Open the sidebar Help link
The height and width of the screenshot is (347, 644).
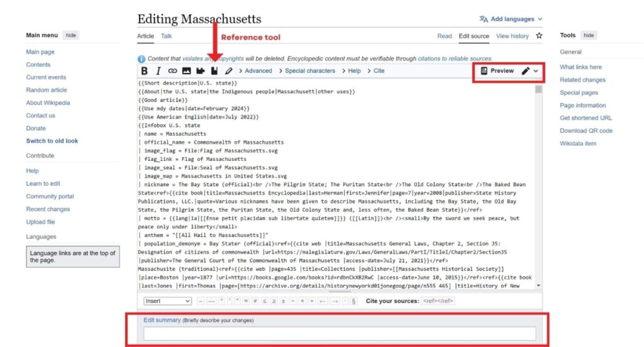33,171
